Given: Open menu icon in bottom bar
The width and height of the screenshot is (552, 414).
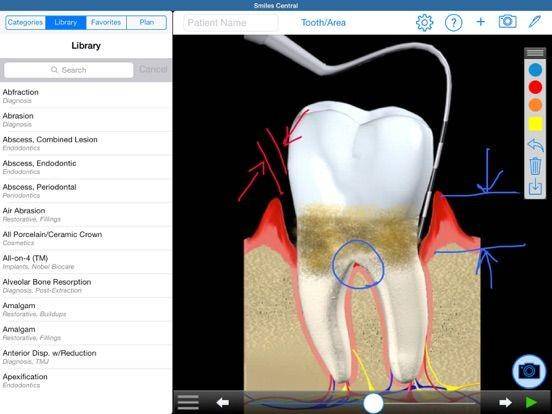Looking at the screenshot, I should click(x=188, y=402).
